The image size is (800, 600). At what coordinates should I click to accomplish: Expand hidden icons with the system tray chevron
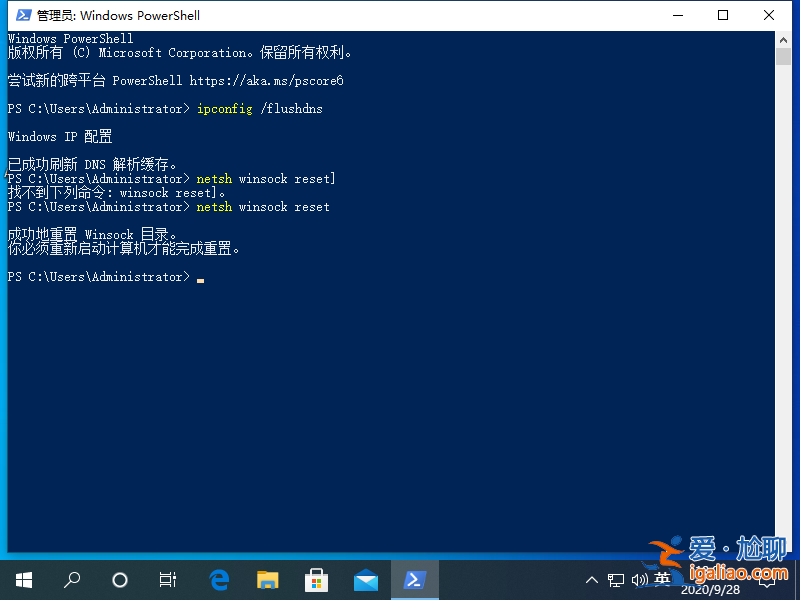[593, 579]
